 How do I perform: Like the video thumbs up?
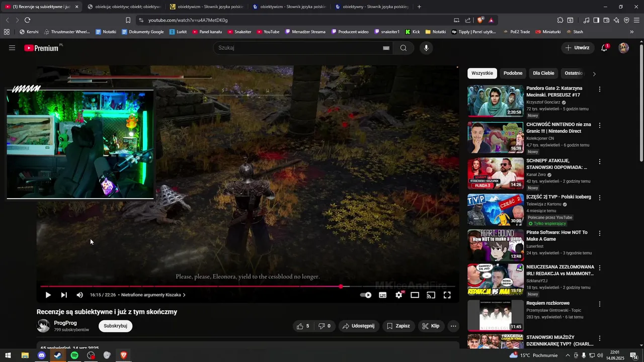tap(303, 326)
